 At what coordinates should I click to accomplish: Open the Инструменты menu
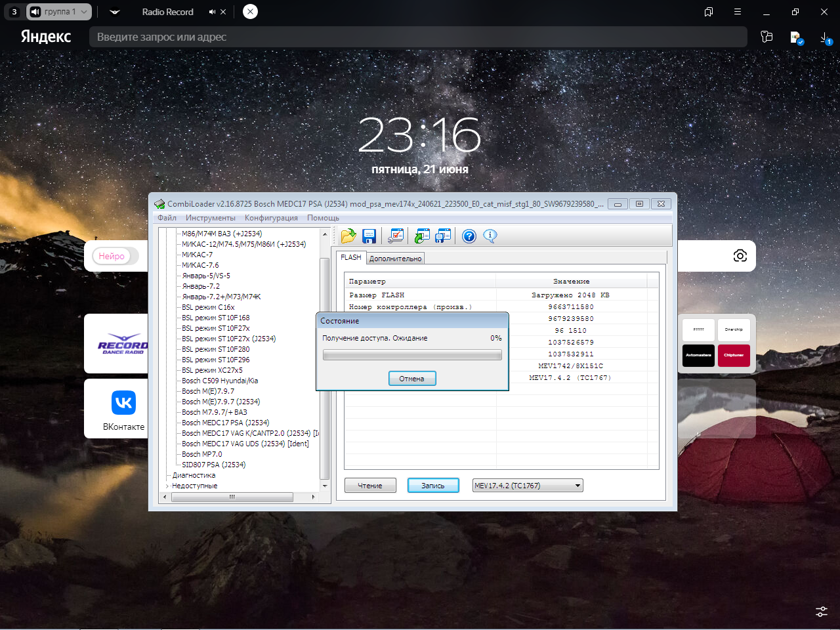click(x=210, y=218)
